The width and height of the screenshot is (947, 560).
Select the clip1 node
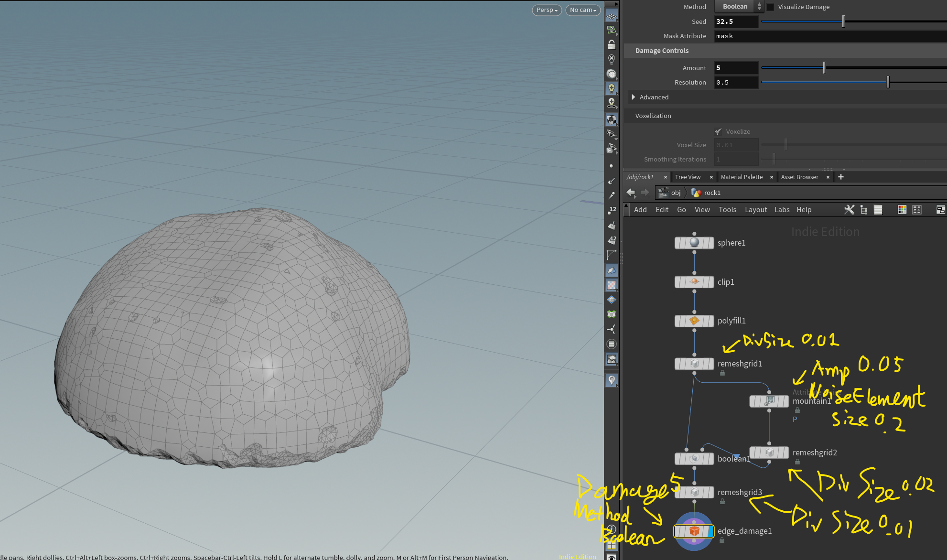click(x=694, y=282)
